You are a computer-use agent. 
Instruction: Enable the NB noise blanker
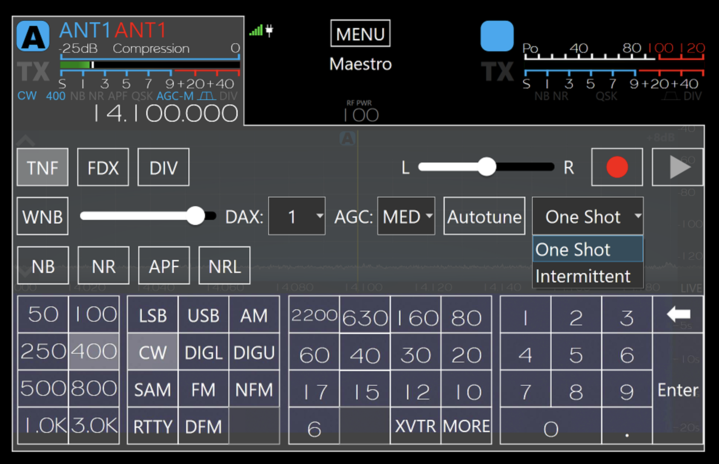[x=43, y=266]
